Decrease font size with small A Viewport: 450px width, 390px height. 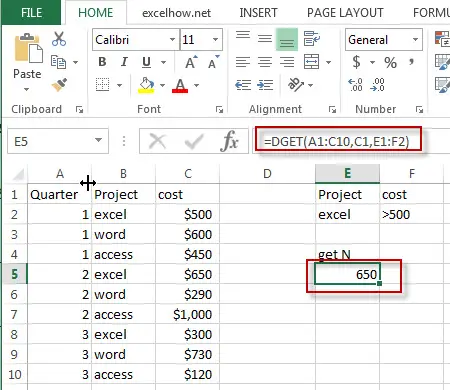[x=213, y=62]
